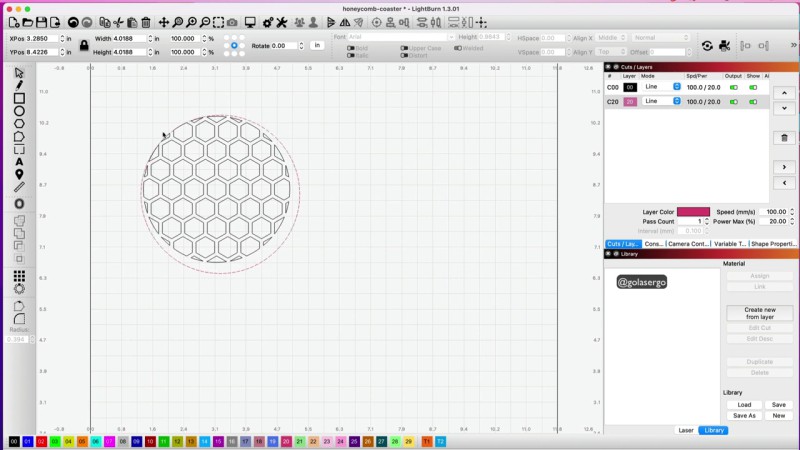Switch to the Laser tab
The image size is (800, 450).
point(686,430)
